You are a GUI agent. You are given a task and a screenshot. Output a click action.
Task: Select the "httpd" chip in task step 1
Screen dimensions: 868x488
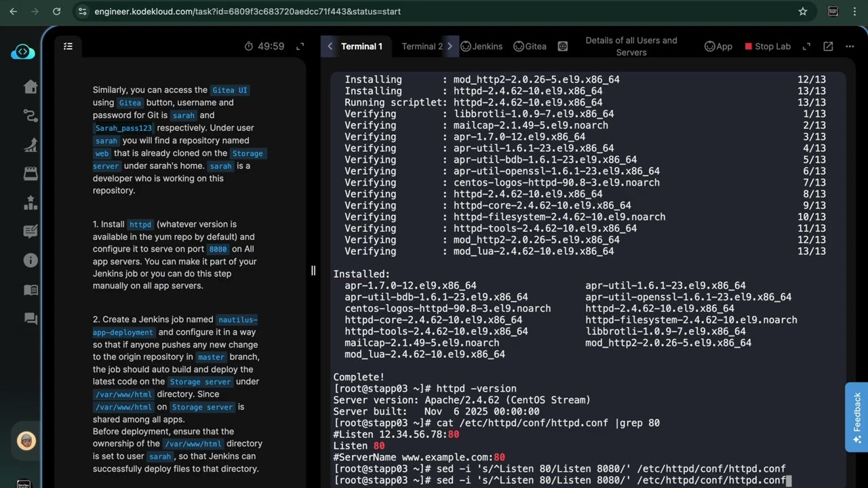click(x=140, y=224)
